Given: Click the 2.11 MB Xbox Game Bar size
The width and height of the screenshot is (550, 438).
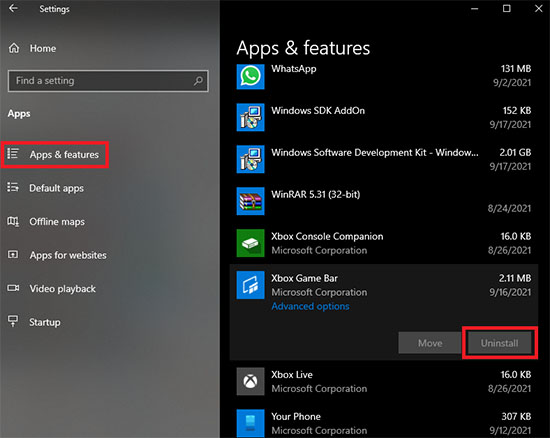Looking at the screenshot, I should (515, 278).
